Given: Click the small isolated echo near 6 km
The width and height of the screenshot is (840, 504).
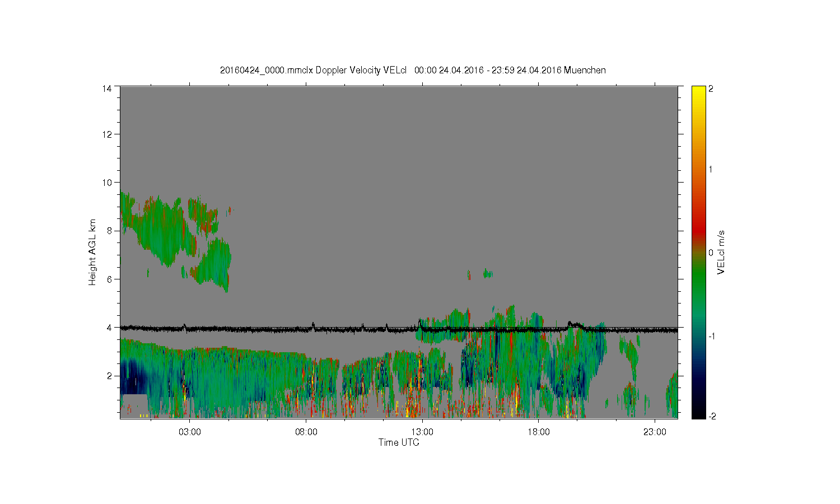Looking at the screenshot, I should [488, 274].
